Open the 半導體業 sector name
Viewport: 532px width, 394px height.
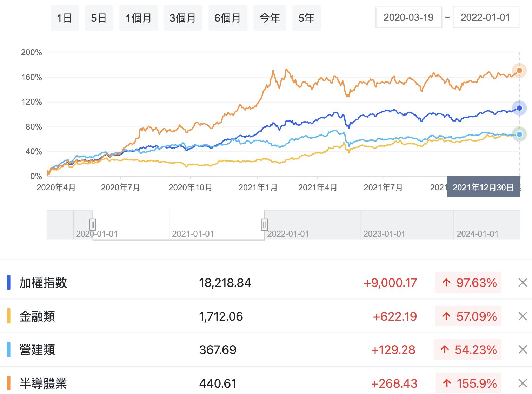(x=43, y=383)
